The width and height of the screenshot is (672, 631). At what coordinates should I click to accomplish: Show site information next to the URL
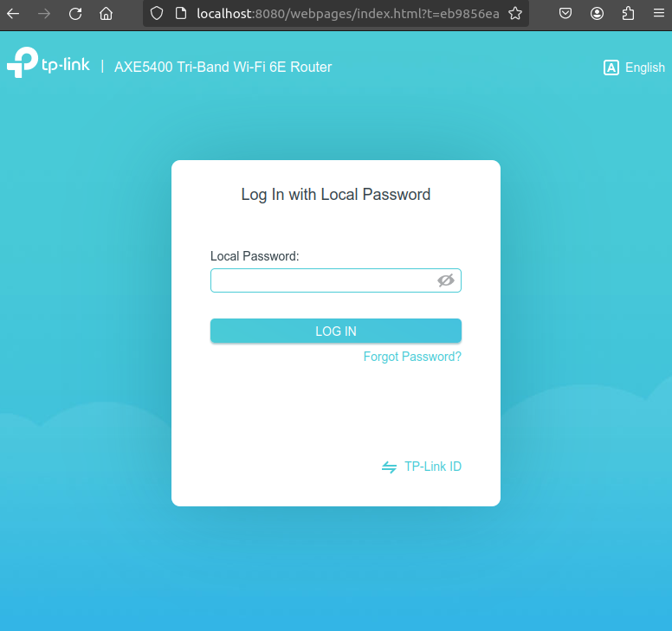coord(180,14)
